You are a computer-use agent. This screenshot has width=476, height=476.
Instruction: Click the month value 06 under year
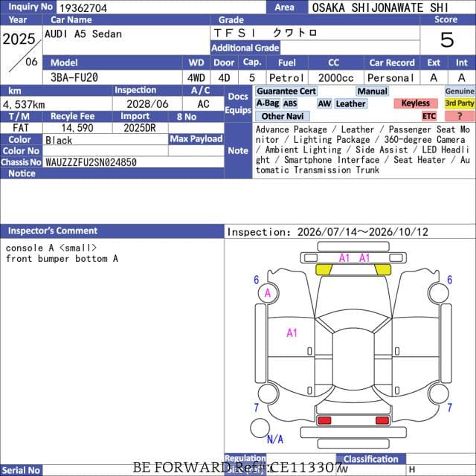click(x=31, y=62)
